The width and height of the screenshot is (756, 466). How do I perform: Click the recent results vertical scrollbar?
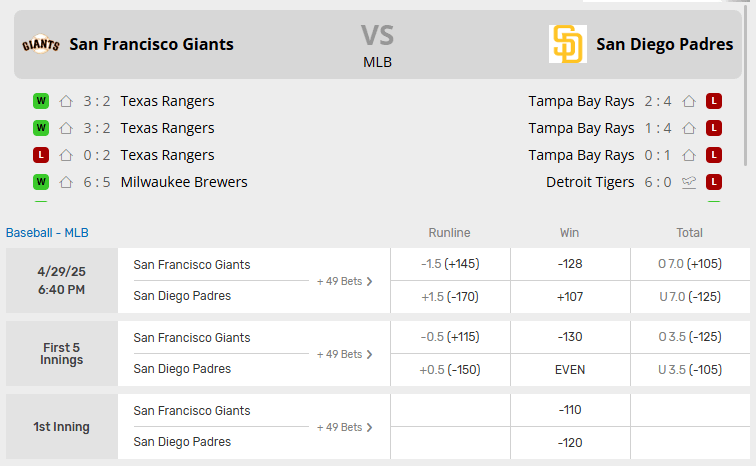click(747, 84)
